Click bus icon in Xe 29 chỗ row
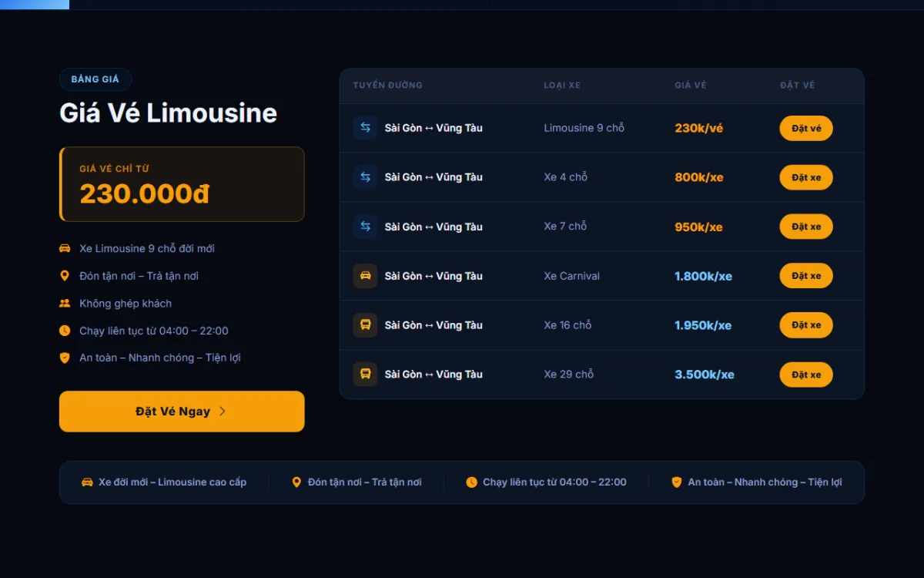 pos(365,375)
